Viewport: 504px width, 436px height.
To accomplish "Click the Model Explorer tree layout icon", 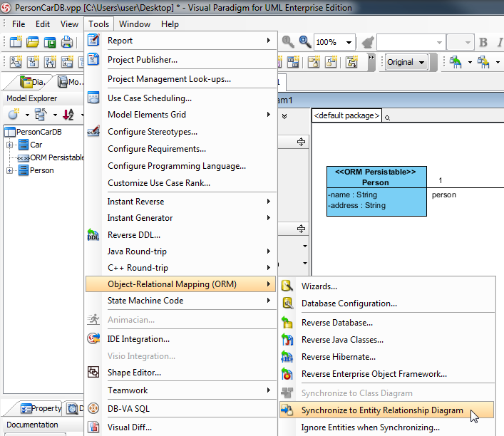I will pos(41,115).
